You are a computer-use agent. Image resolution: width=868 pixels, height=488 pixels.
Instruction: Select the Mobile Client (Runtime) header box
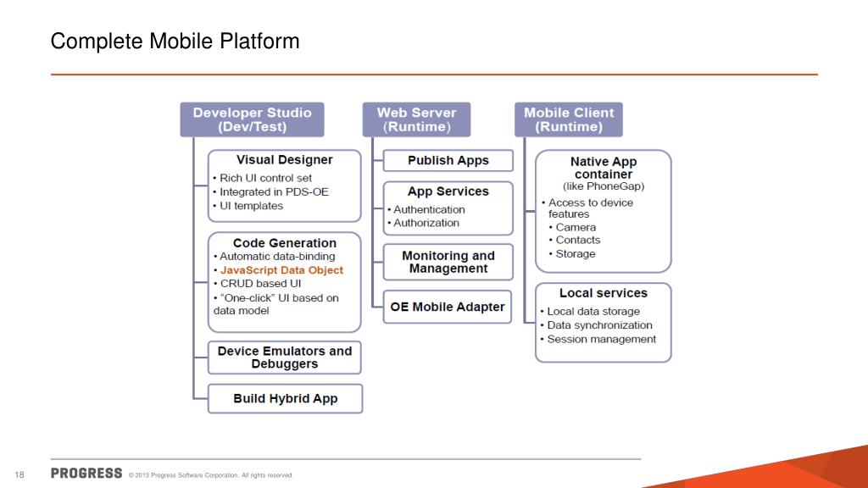569,119
